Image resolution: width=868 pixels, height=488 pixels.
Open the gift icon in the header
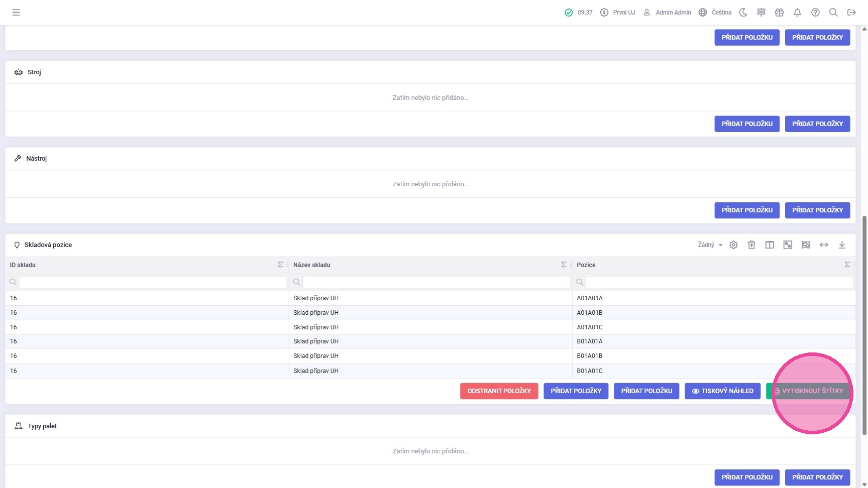pyautogui.click(x=779, y=13)
